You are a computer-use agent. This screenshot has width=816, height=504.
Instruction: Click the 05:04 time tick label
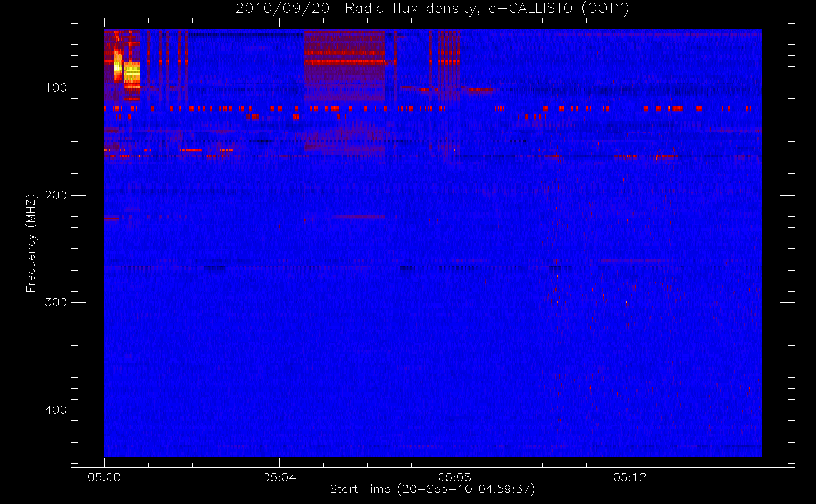pos(279,477)
